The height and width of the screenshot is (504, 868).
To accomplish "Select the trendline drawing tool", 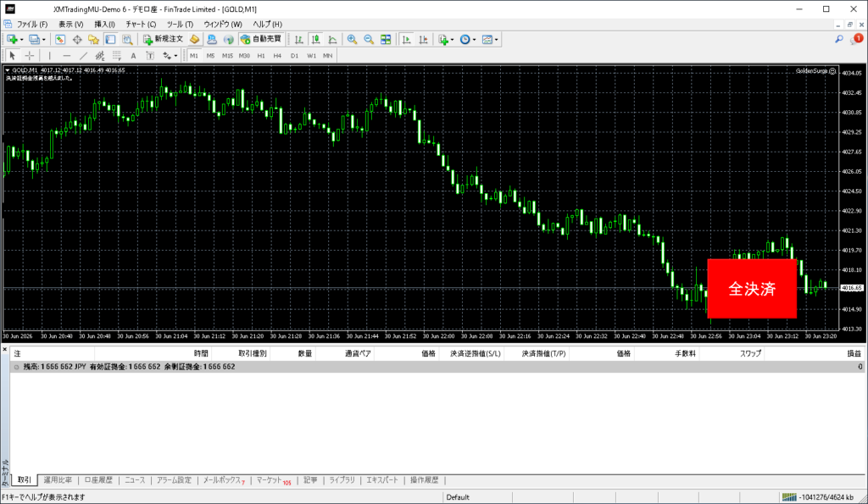I will [83, 55].
